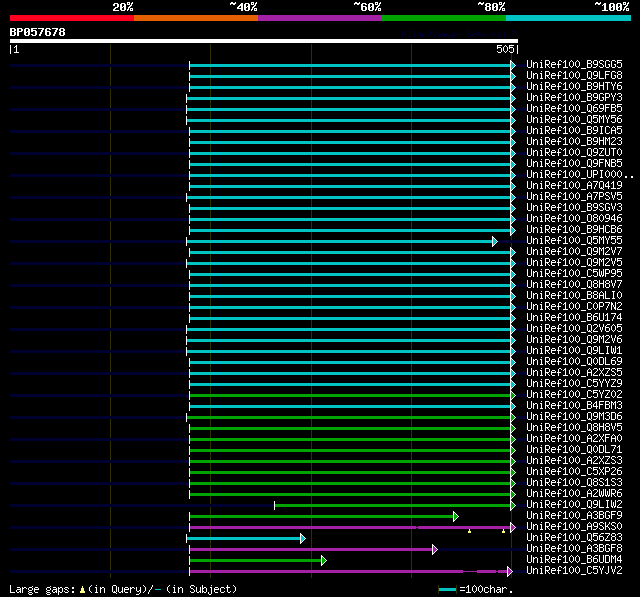Click the UniRef100_Q8H8V5 label
640x597 pixels.
click(574, 428)
